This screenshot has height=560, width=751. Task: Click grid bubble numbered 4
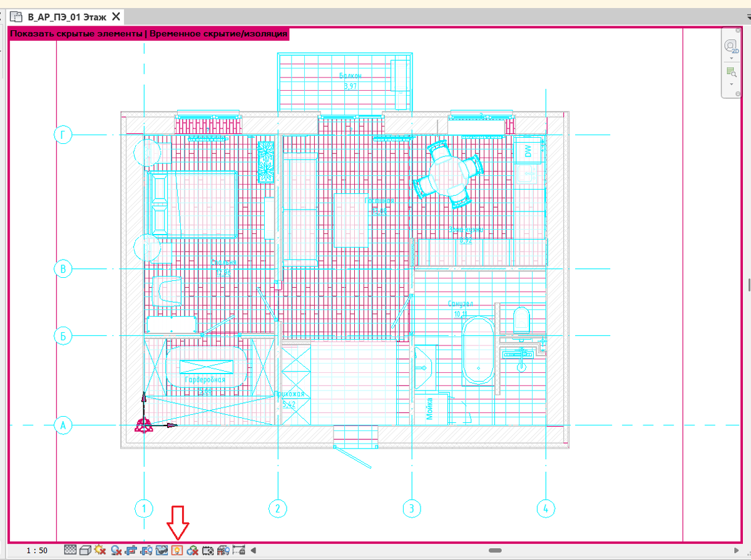tap(546, 508)
